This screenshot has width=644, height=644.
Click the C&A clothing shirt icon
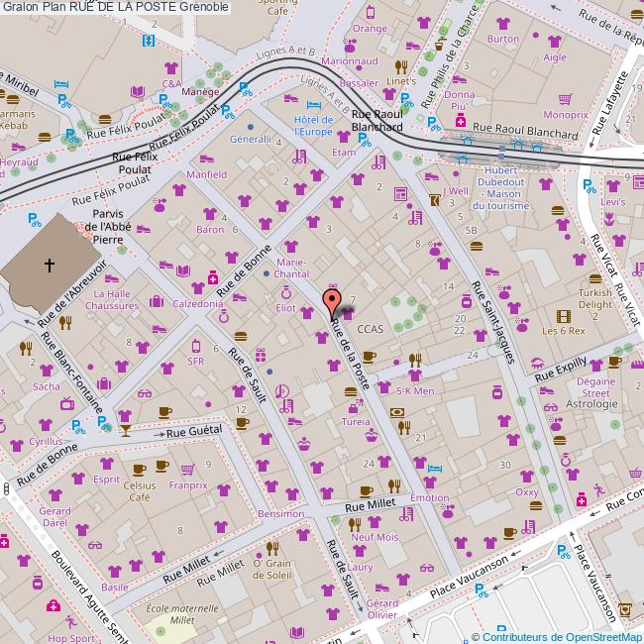(170, 68)
